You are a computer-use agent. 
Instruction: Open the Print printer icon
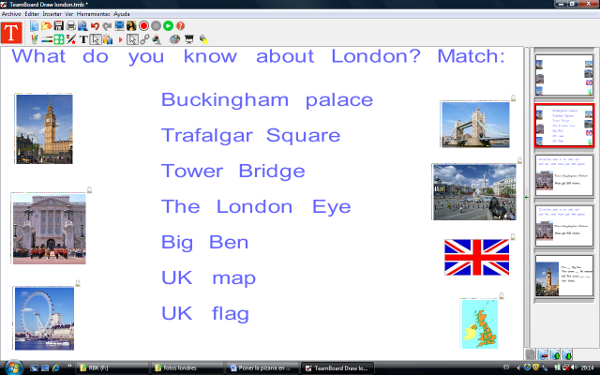(71, 26)
